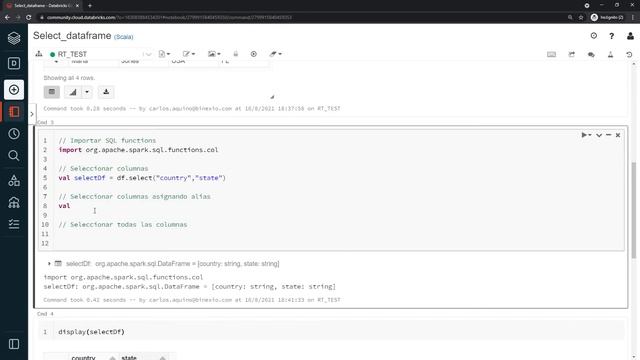Open the Experiment flask icon
This screenshot has height=360, width=640.
point(610,54)
